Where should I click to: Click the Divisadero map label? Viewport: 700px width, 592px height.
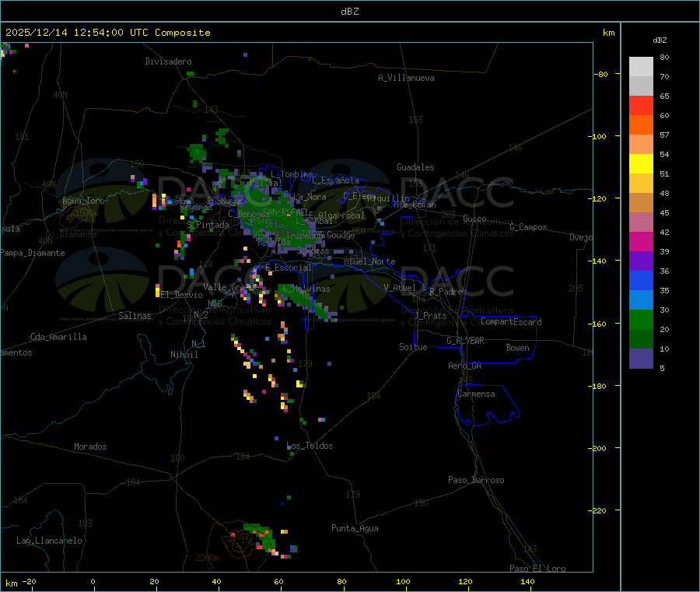[x=168, y=61]
